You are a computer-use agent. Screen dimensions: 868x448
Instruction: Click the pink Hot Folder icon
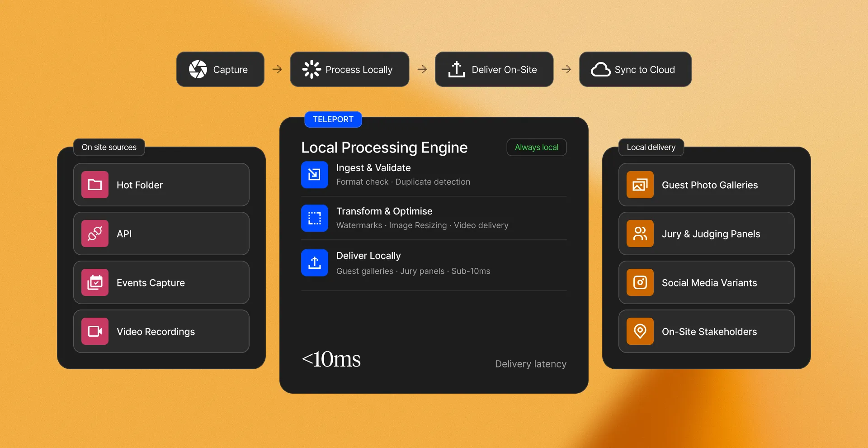[95, 185]
